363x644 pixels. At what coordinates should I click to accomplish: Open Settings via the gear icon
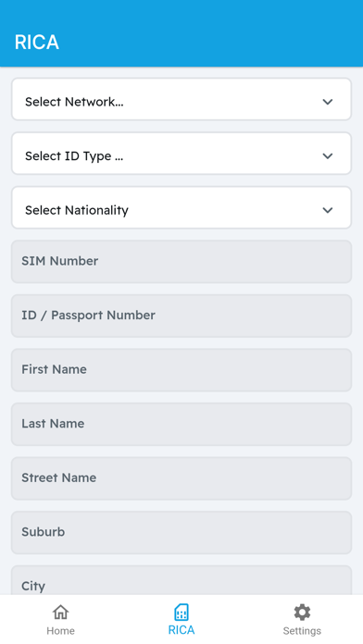(x=302, y=613)
